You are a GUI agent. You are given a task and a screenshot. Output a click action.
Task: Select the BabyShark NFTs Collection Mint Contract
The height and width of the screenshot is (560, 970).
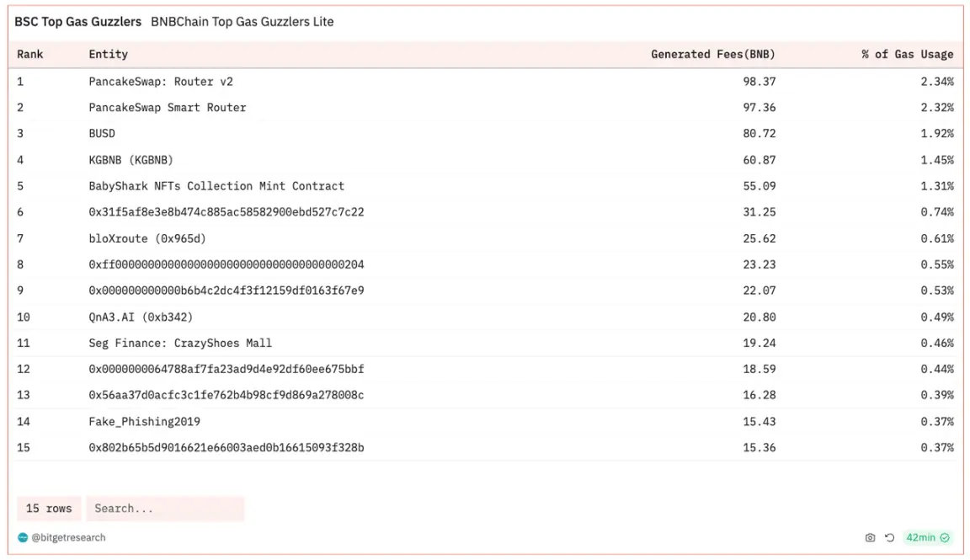[x=216, y=186]
